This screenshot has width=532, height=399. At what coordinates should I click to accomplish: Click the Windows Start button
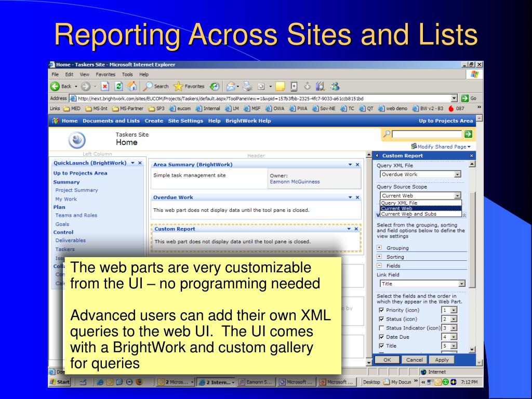pyautogui.click(x=60, y=382)
